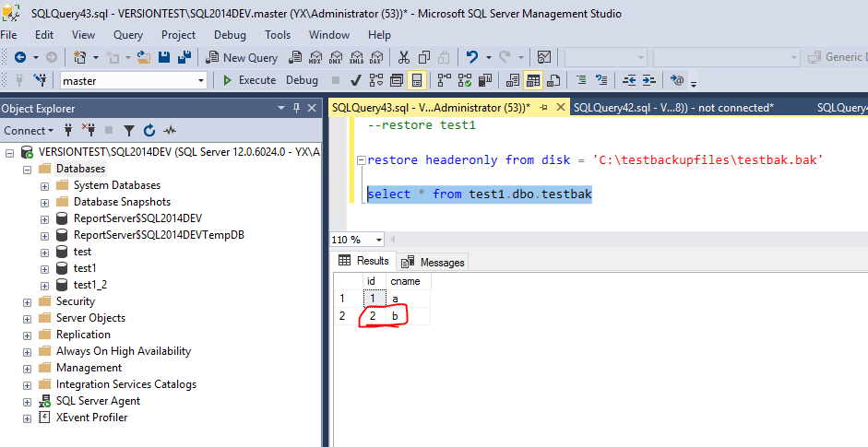Display the estimated execution plan
Screen dimensions: 868x447
coord(376,81)
